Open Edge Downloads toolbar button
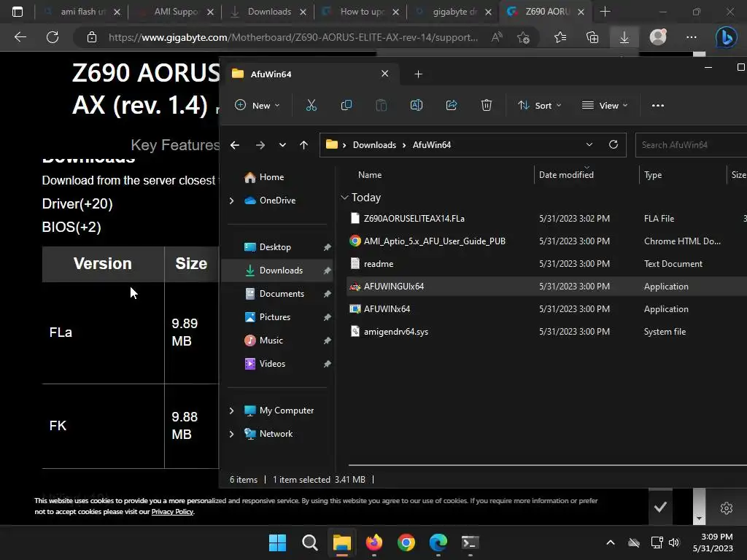Viewport: 747px width, 560px height. [x=624, y=37]
